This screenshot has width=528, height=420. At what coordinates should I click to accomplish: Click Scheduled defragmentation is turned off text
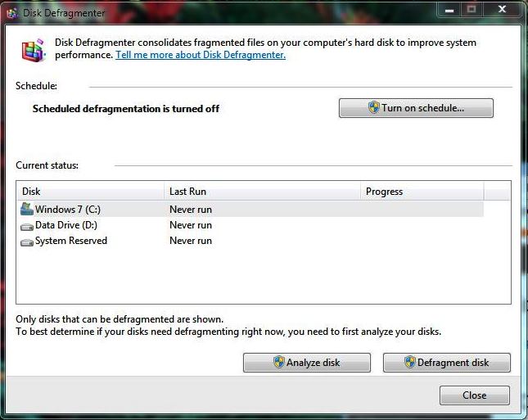tap(125, 109)
